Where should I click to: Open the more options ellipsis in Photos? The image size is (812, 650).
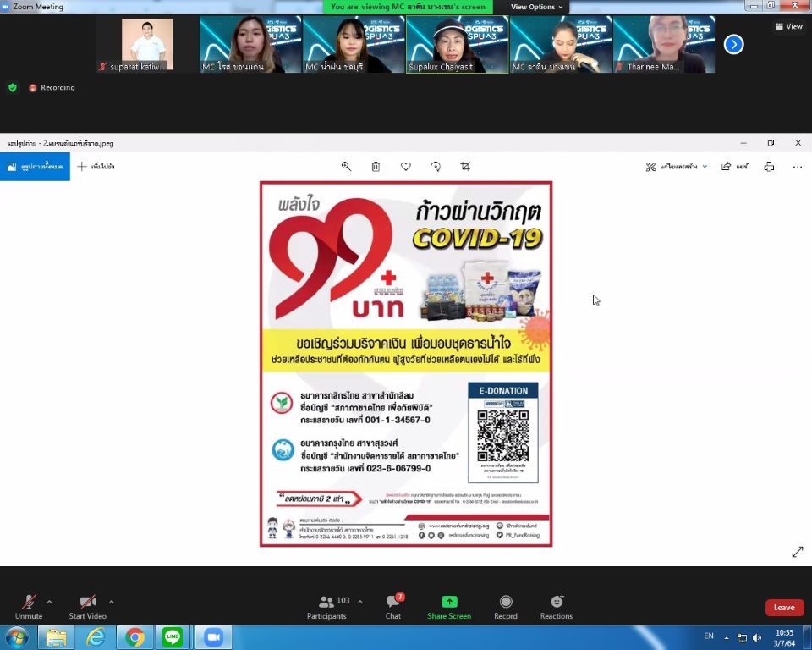point(797,167)
